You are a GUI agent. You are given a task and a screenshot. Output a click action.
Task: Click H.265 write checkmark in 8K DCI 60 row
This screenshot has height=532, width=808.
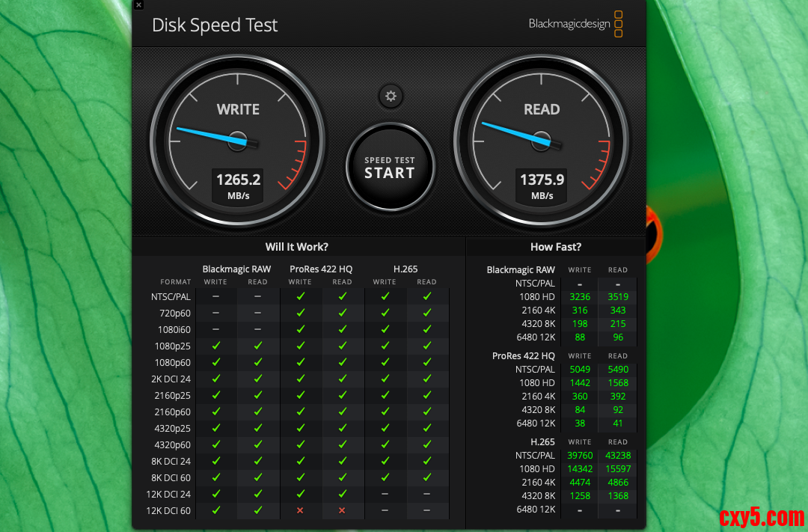coord(385,477)
